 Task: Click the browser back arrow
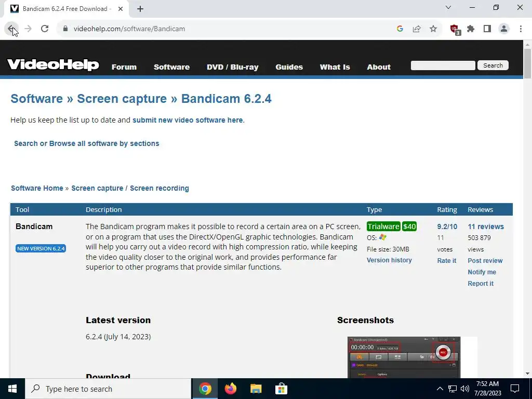click(11, 29)
